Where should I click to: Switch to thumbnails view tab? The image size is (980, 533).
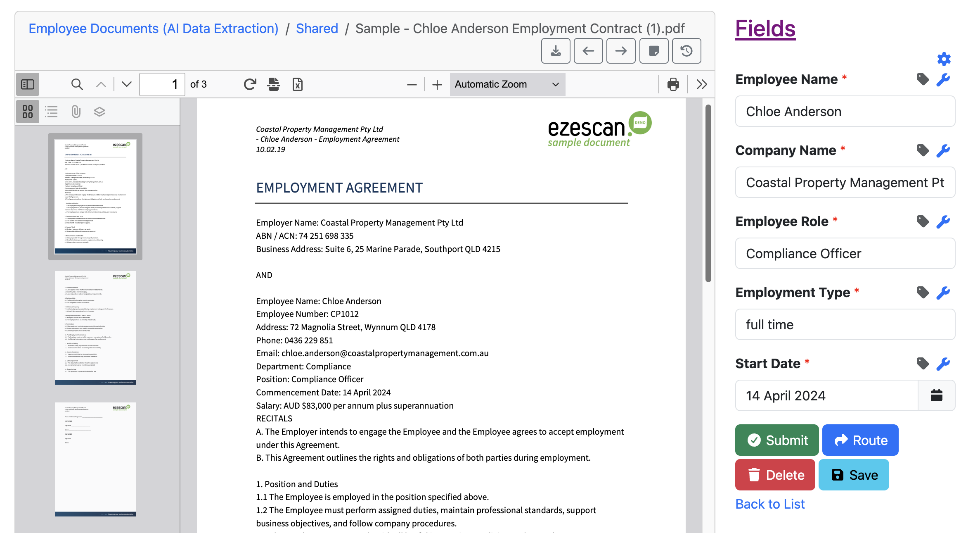[x=28, y=112]
